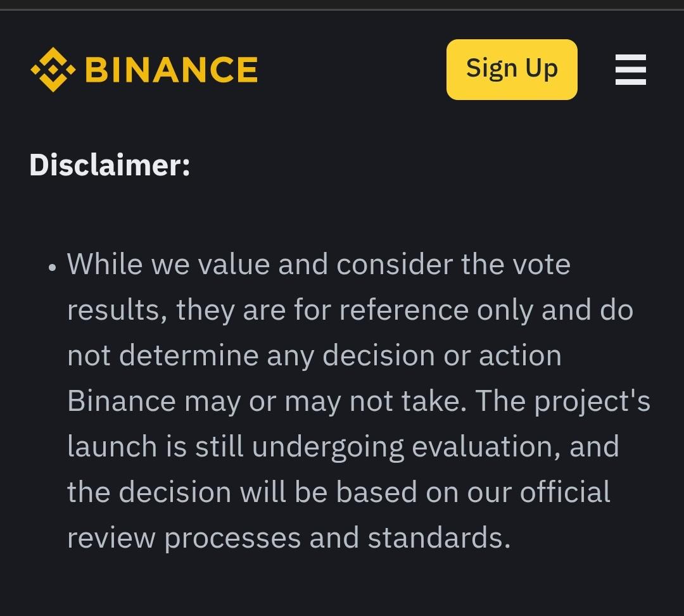Click the word 'project's' in the text
This screenshot has height=616, width=684.
(x=592, y=401)
